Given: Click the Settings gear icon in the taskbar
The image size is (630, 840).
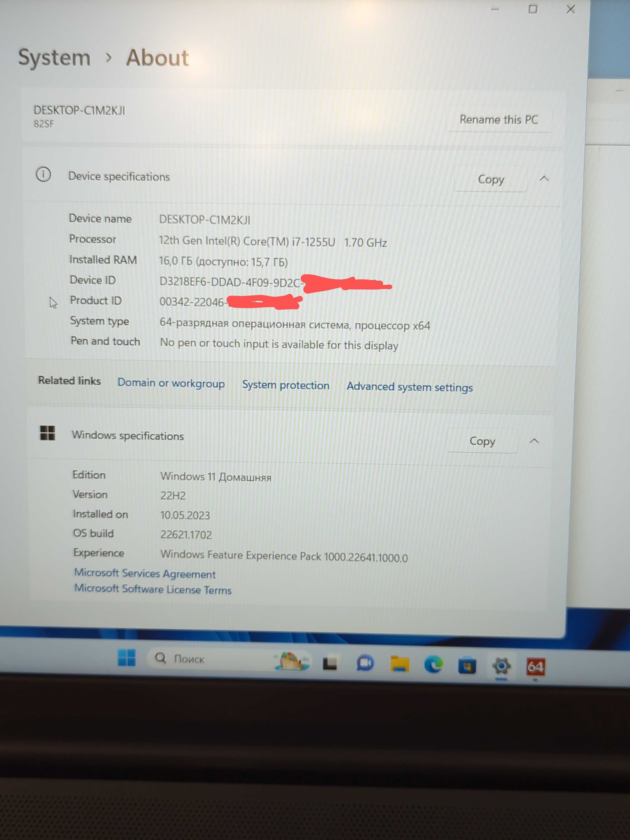Looking at the screenshot, I should point(501,666).
